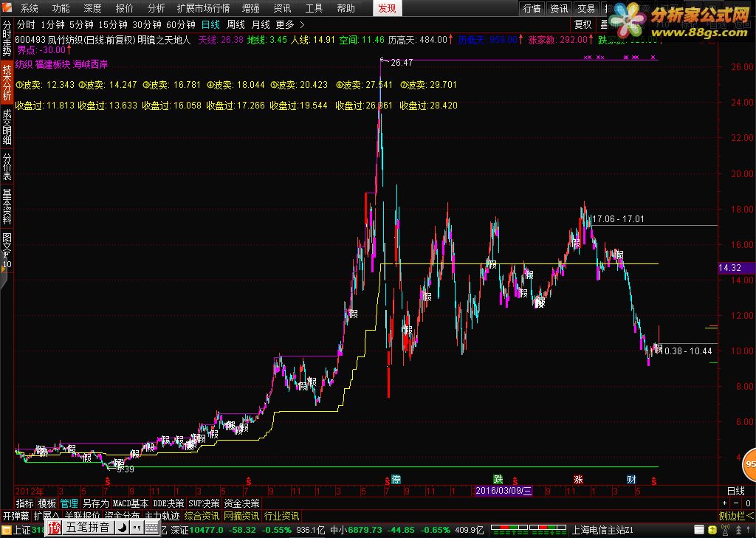Viewport: 756px width, 538px height.
Task: Toggle the 侧边栏 sidebar panel
Action: pos(736,516)
